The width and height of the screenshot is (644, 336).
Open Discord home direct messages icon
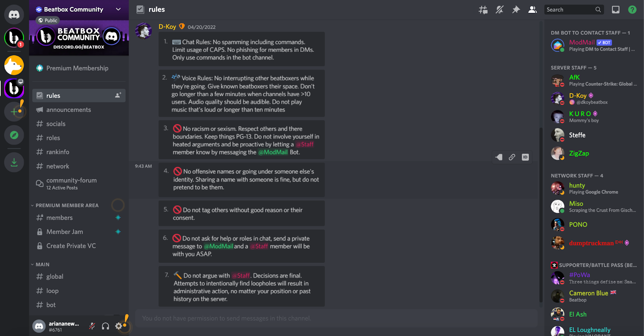pyautogui.click(x=14, y=15)
